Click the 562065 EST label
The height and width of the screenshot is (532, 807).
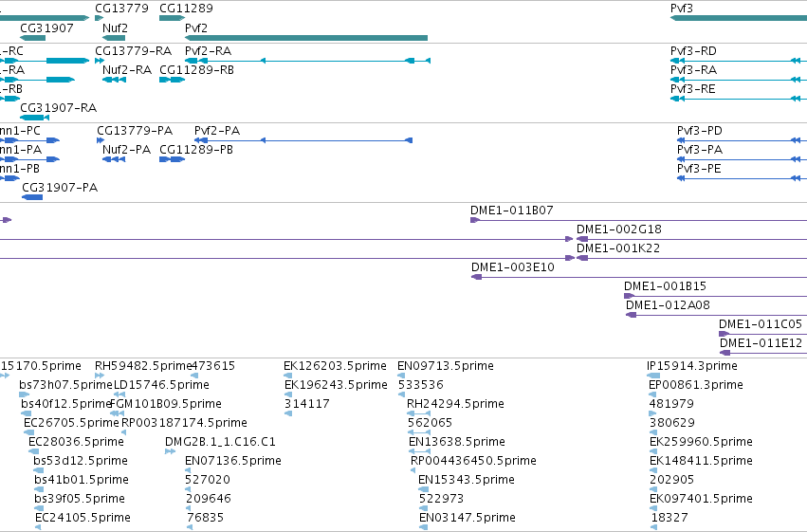(x=430, y=424)
